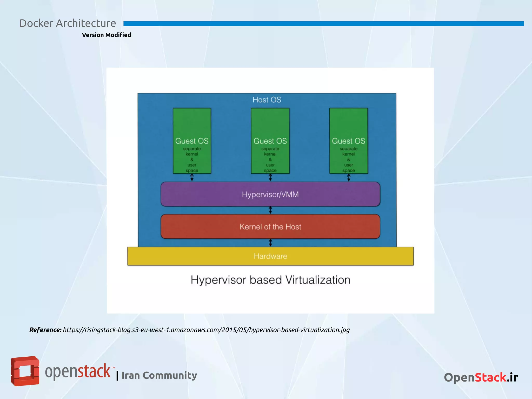Select the purple Hypervisor/VMM block
This screenshot has width=532, height=399.
point(270,194)
